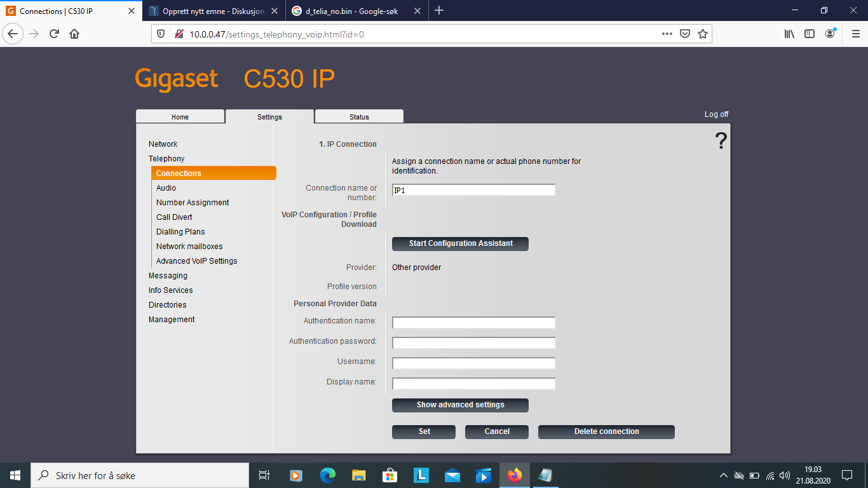Switch to the Status tab
Screen dimensions: 868x488
tap(359, 117)
